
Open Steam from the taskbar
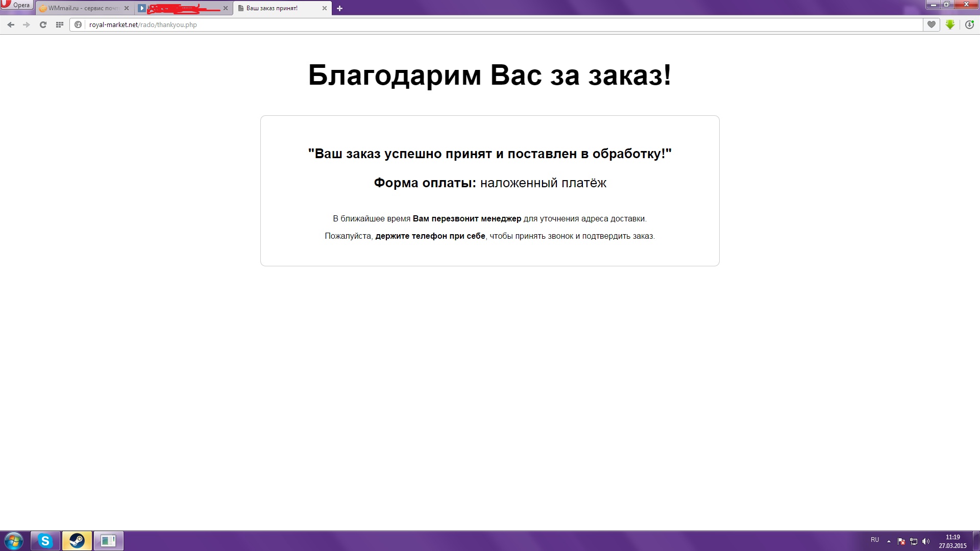[x=77, y=541]
